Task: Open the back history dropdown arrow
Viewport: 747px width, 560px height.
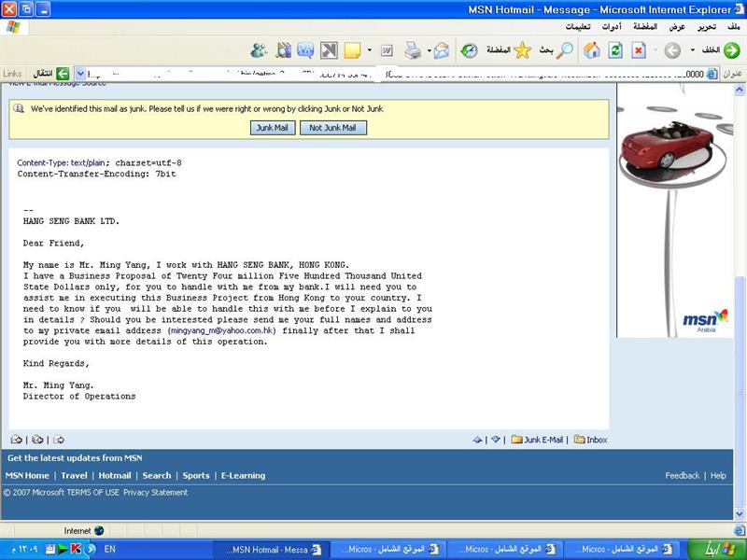Action: 693,50
